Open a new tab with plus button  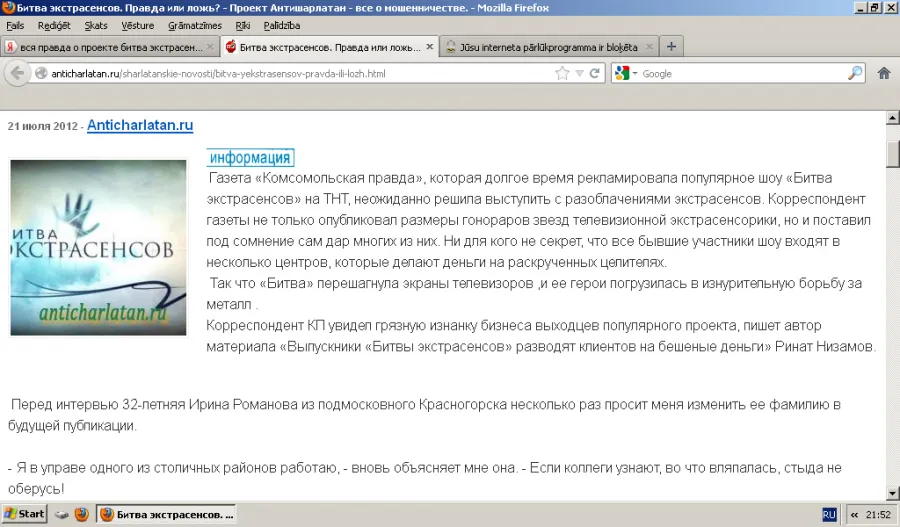tap(671, 46)
